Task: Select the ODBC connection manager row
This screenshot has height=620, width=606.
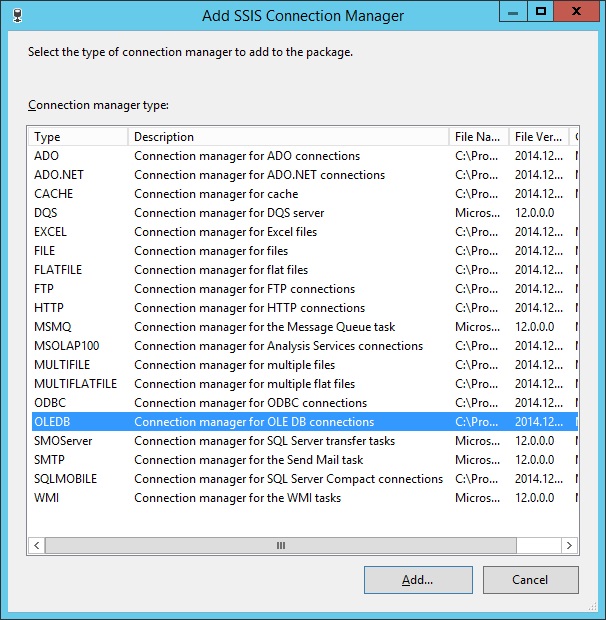Action: (x=304, y=403)
